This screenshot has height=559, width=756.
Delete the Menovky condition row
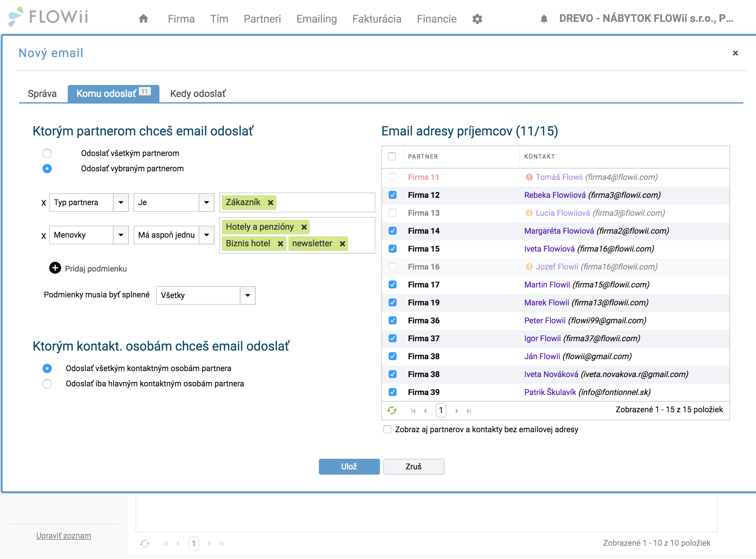pos(43,236)
